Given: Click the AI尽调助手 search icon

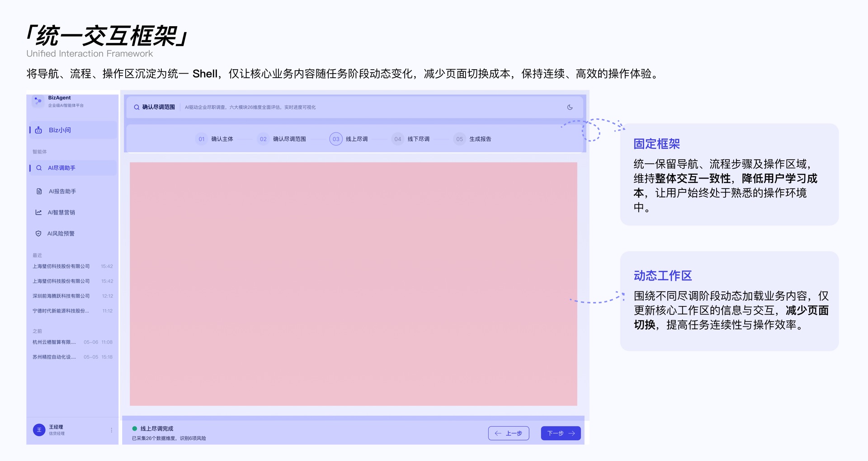Looking at the screenshot, I should click(x=39, y=168).
